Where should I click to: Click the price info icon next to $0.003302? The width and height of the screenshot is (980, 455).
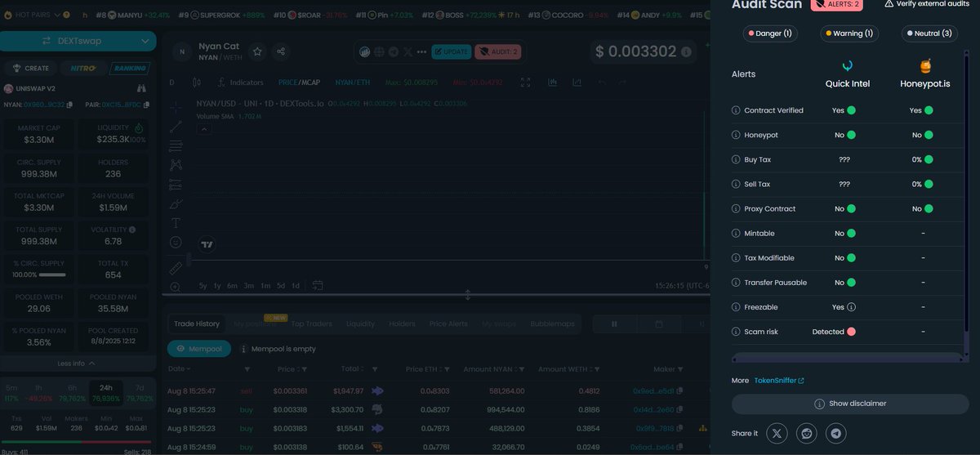(686, 51)
